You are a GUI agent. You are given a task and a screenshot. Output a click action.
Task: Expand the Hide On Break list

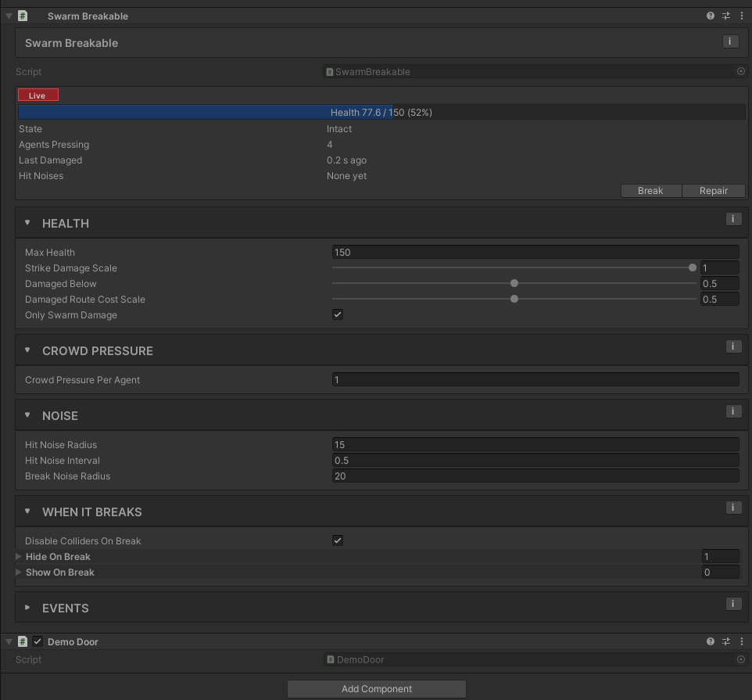18,557
